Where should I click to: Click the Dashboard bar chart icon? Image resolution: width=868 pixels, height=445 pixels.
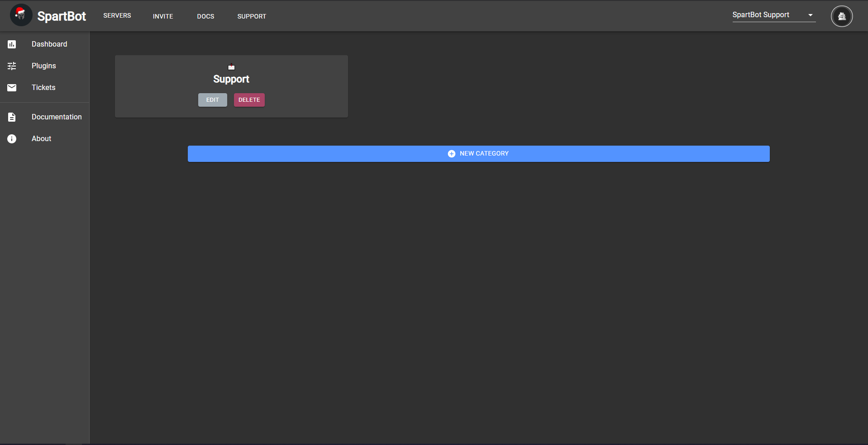pos(12,44)
